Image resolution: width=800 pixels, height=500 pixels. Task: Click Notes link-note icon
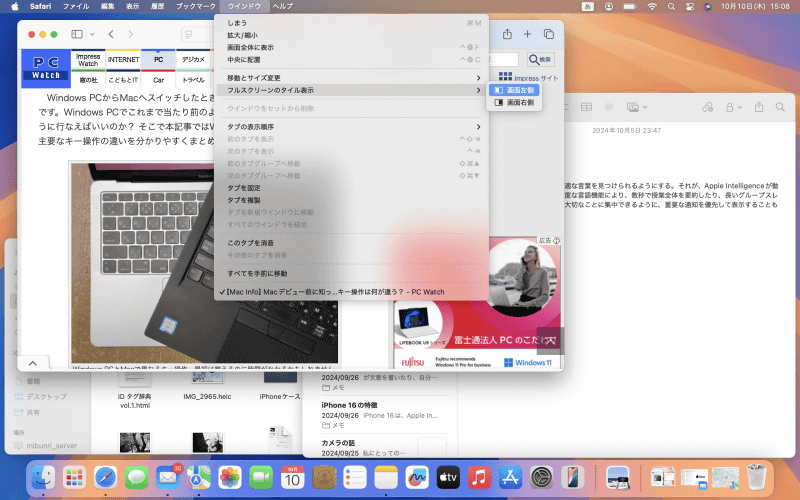click(707, 107)
